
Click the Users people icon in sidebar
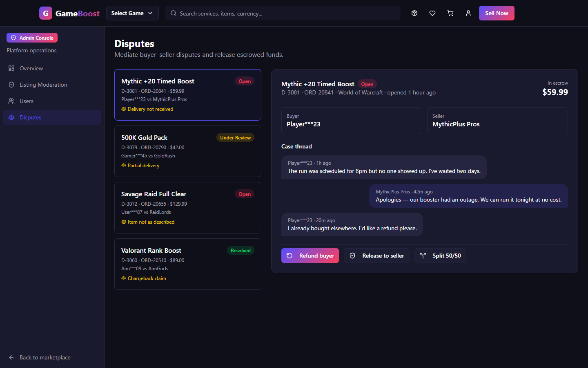pyautogui.click(x=11, y=101)
